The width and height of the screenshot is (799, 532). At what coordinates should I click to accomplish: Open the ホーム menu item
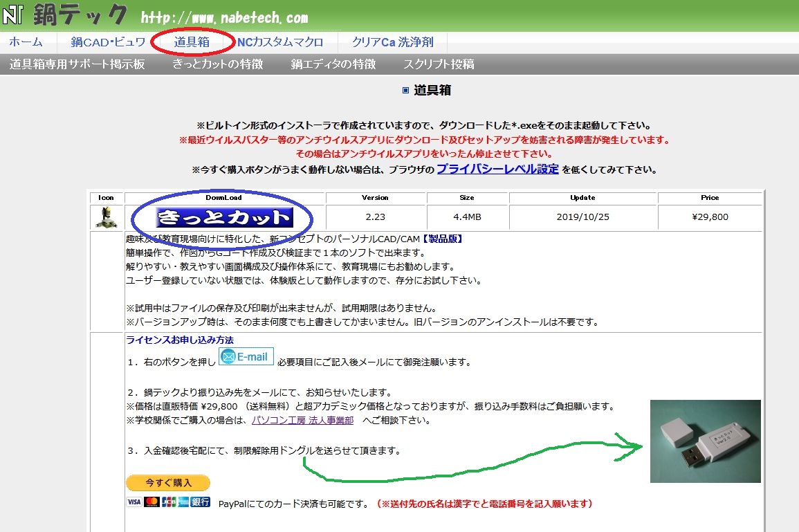tap(26, 42)
